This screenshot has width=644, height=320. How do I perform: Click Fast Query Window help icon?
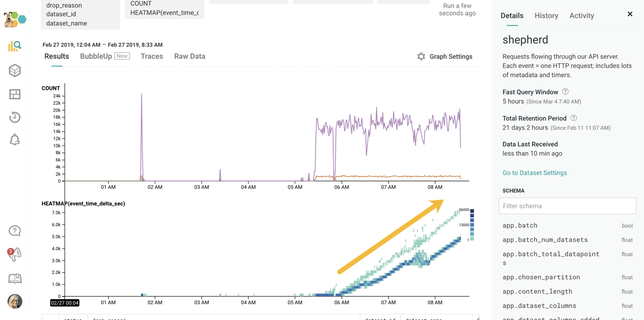click(565, 92)
